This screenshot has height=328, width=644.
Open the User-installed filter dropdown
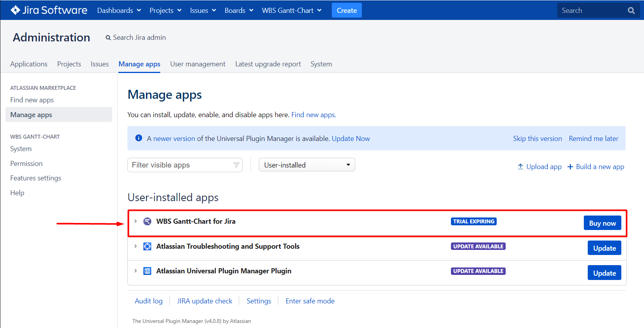(x=307, y=165)
